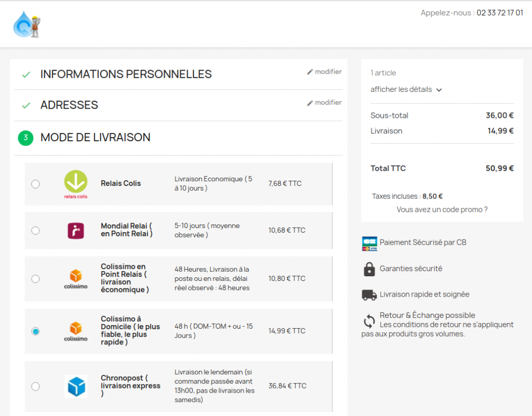Click modifier next to ADRESSES
The image size is (532, 416).
(x=324, y=102)
